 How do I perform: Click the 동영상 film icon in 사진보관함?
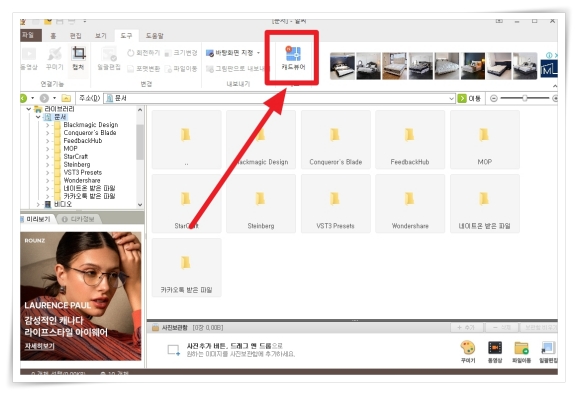tap(495, 352)
